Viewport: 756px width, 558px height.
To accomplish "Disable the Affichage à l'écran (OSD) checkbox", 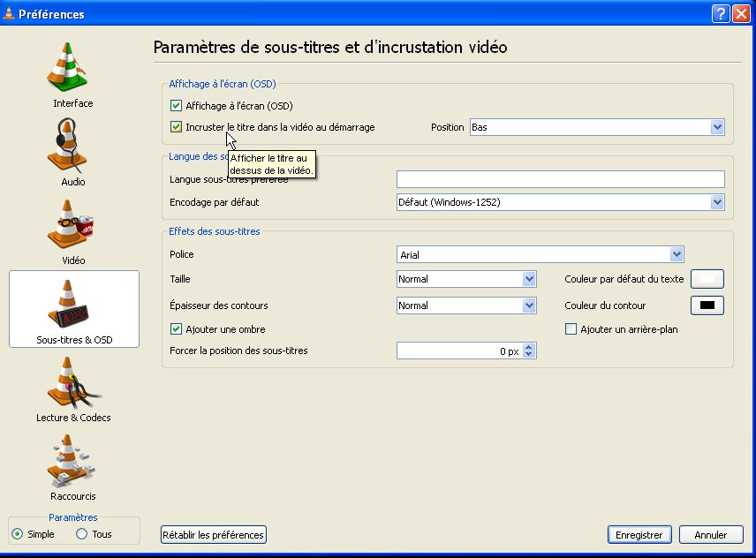I will [x=176, y=106].
